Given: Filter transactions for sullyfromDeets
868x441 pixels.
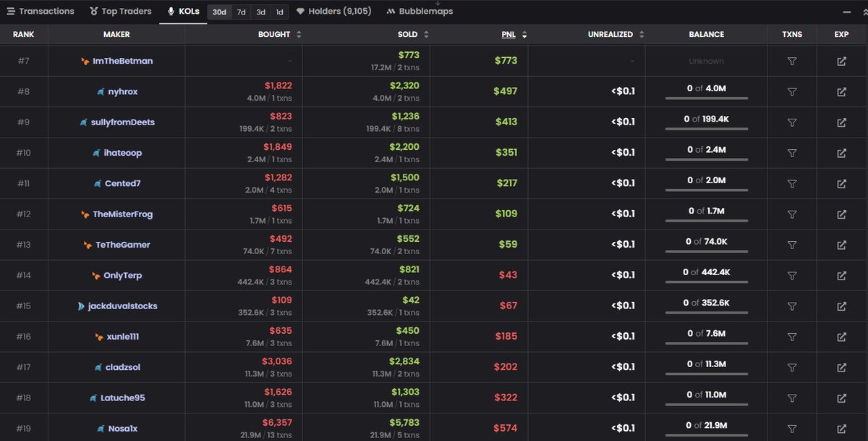Looking at the screenshot, I should point(792,122).
